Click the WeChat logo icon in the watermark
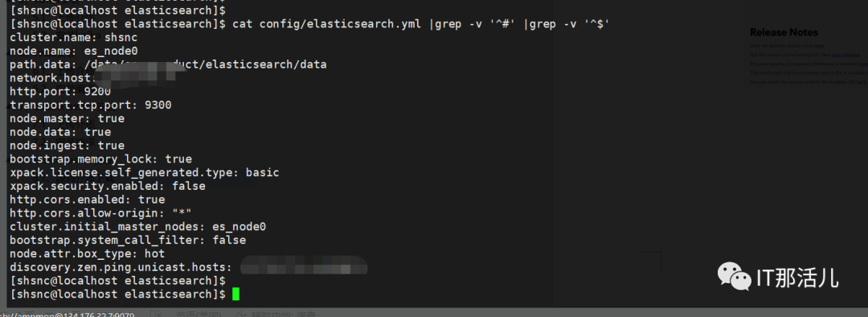Screen dimensions: 868x317 pos(735,277)
